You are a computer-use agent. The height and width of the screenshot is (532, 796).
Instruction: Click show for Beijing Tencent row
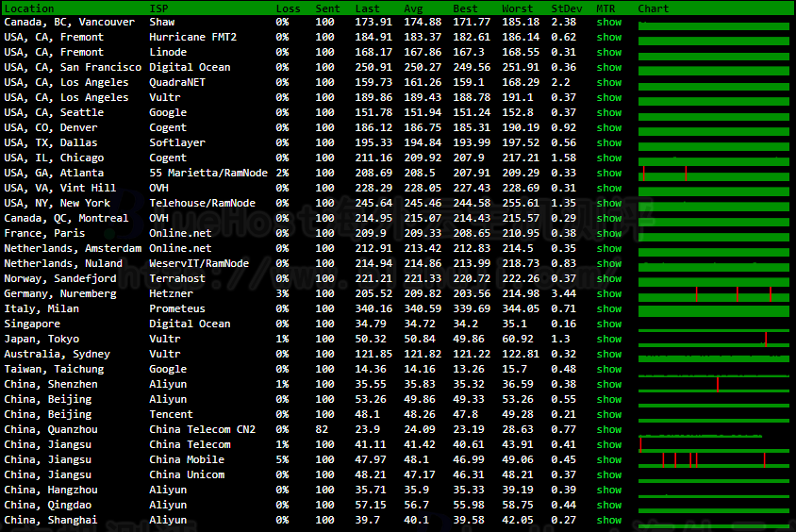click(x=608, y=415)
